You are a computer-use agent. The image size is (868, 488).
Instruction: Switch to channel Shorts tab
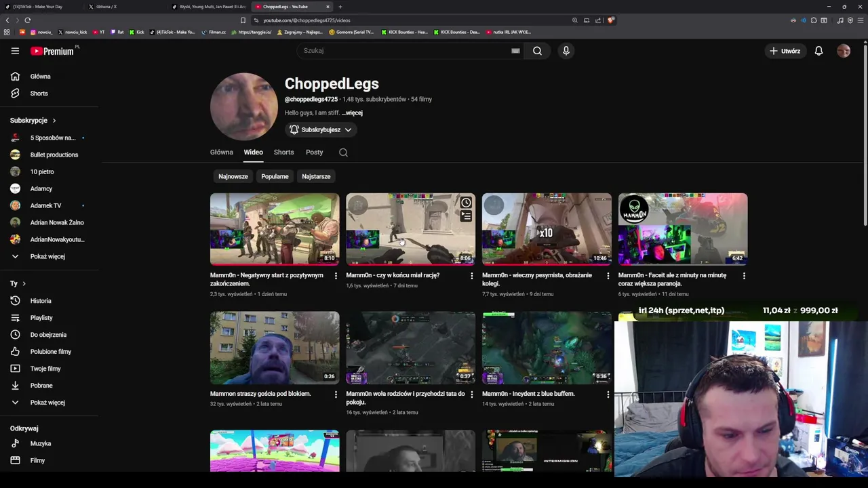click(283, 152)
